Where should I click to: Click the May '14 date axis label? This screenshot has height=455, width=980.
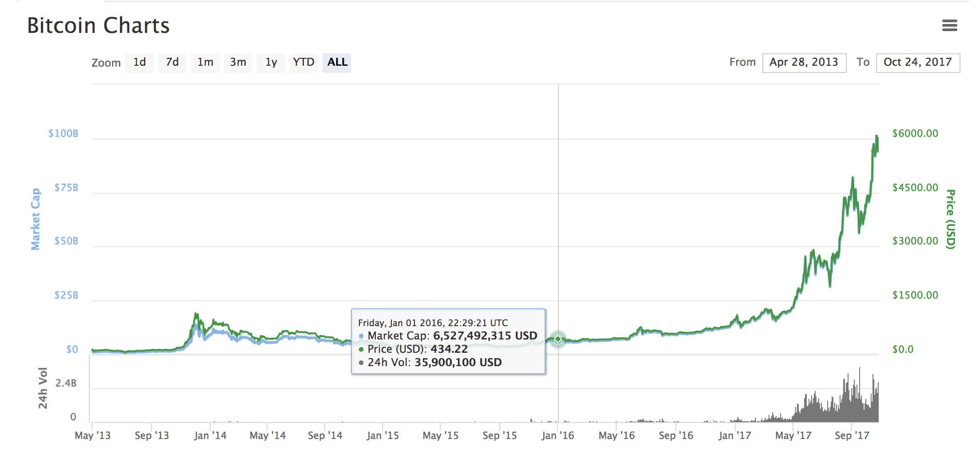point(267,435)
